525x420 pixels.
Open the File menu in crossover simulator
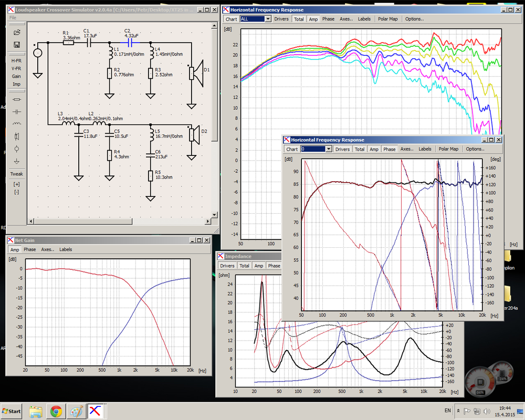tap(13, 18)
